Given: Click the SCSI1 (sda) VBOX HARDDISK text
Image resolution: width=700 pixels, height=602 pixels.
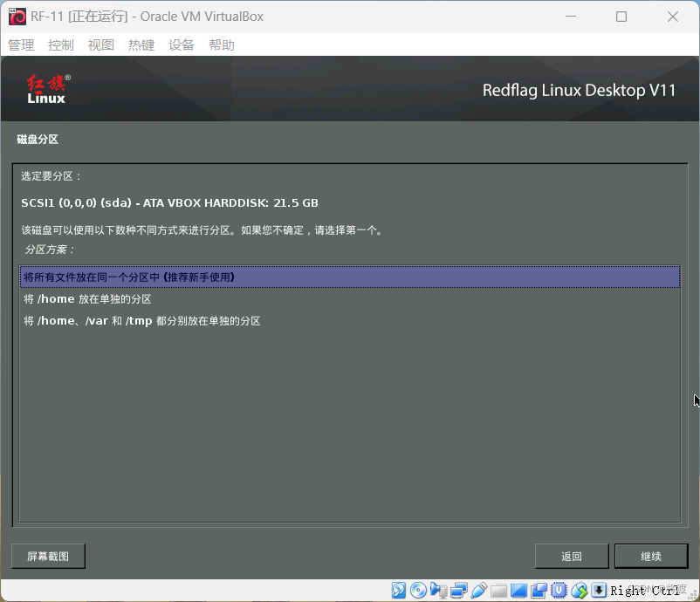Looking at the screenshot, I should click(x=169, y=203).
